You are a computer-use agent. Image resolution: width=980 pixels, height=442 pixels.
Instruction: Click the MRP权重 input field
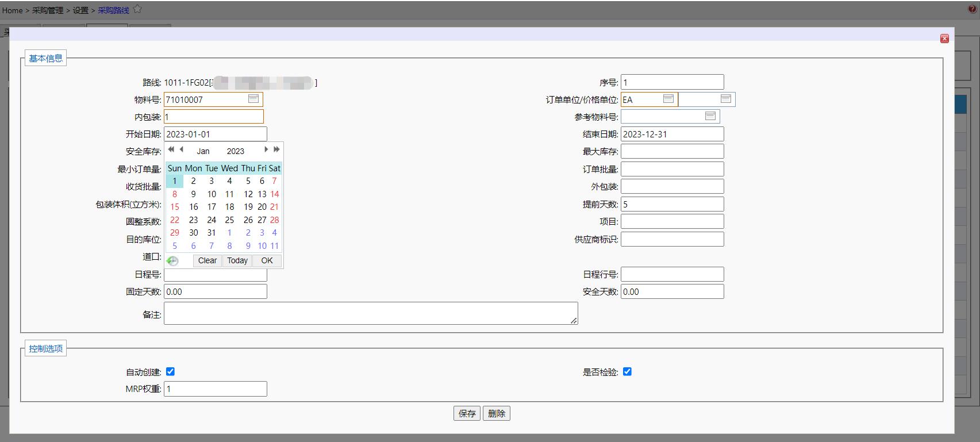coord(216,389)
